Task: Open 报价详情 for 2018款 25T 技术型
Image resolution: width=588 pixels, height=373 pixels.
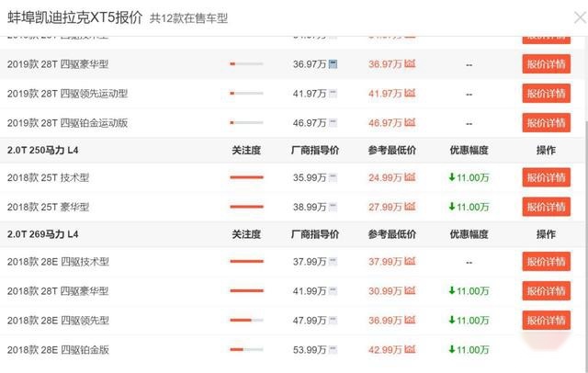Action: 546,177
